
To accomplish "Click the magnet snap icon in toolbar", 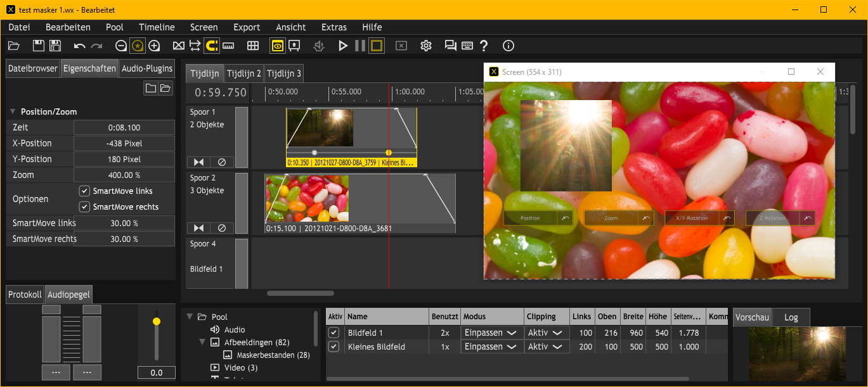I will (212, 46).
